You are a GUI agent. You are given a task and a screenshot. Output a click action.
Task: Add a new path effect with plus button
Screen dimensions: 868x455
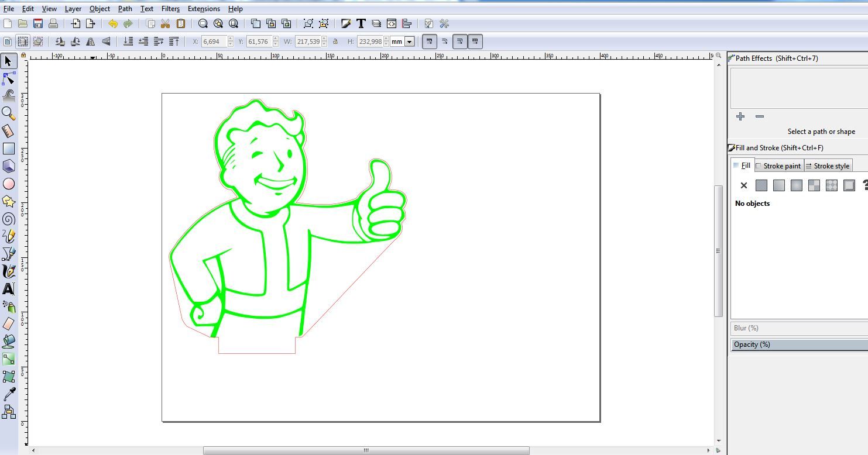tap(740, 116)
